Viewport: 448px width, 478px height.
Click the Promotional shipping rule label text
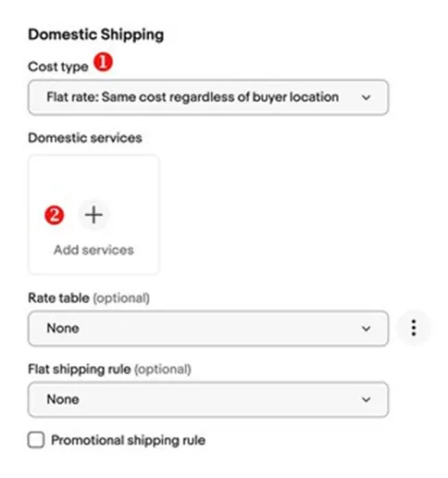128,440
